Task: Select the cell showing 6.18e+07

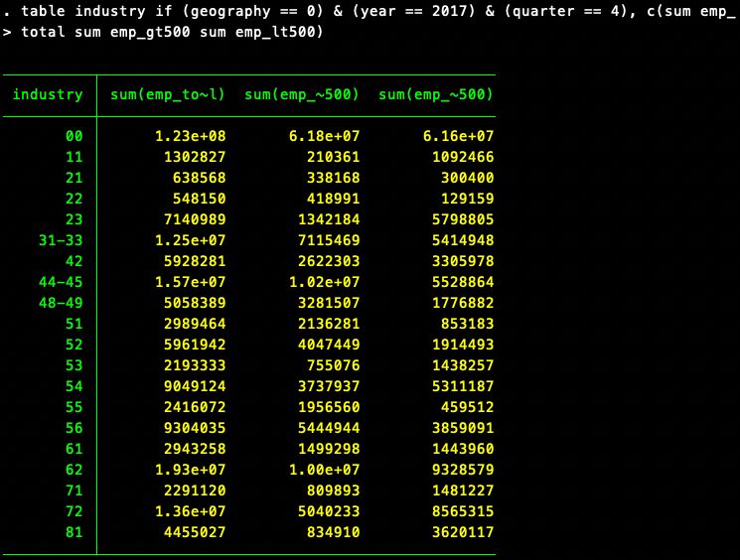Action: (x=323, y=136)
